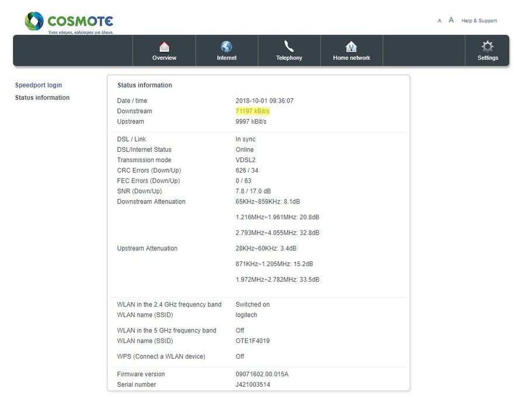Open the Home network house icon

[x=351, y=47]
